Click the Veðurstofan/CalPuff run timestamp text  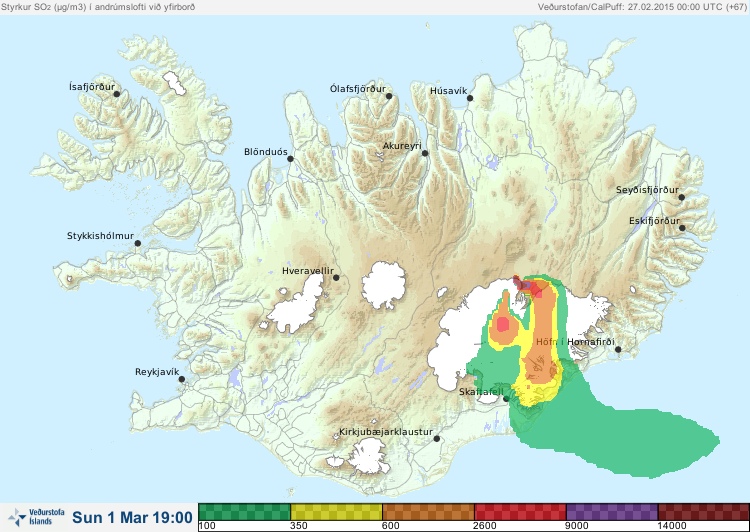[642, 7]
